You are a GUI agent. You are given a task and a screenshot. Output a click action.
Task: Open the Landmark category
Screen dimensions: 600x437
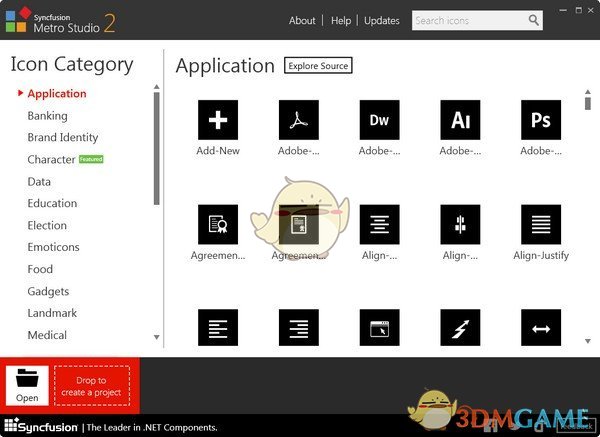click(x=52, y=313)
